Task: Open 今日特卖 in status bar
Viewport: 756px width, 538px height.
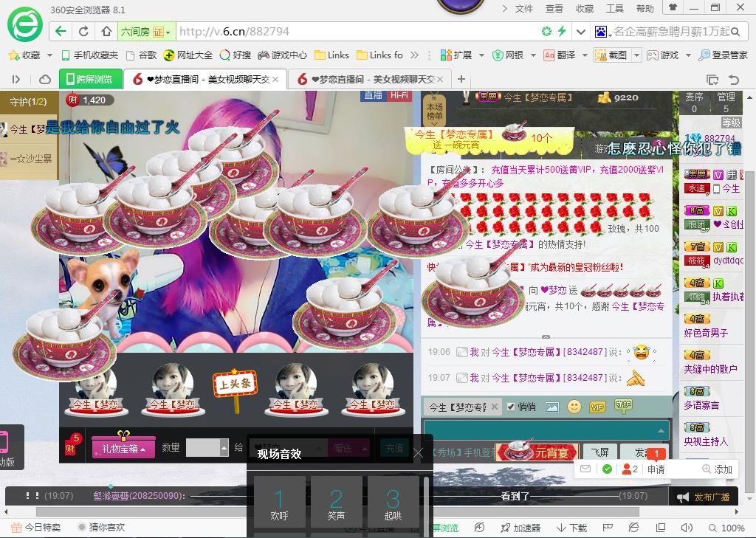Action: [36, 528]
